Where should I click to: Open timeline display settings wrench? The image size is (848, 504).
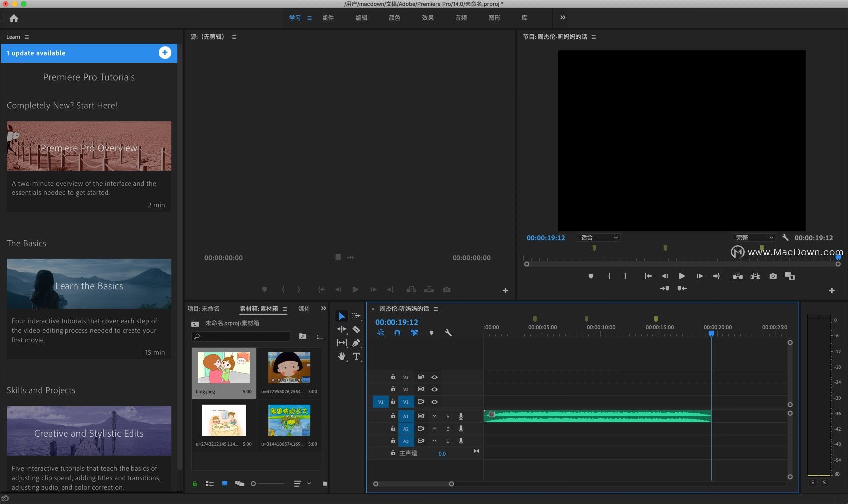coord(448,333)
